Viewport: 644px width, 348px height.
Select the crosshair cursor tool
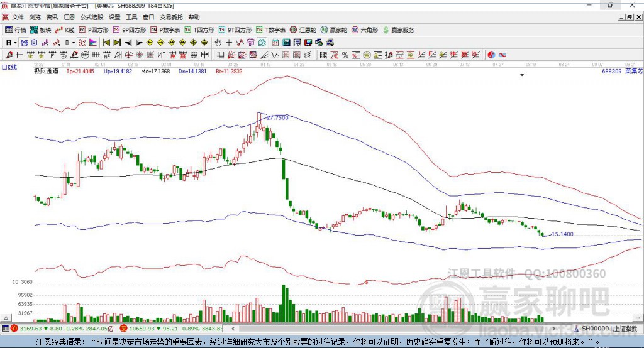tap(229, 43)
